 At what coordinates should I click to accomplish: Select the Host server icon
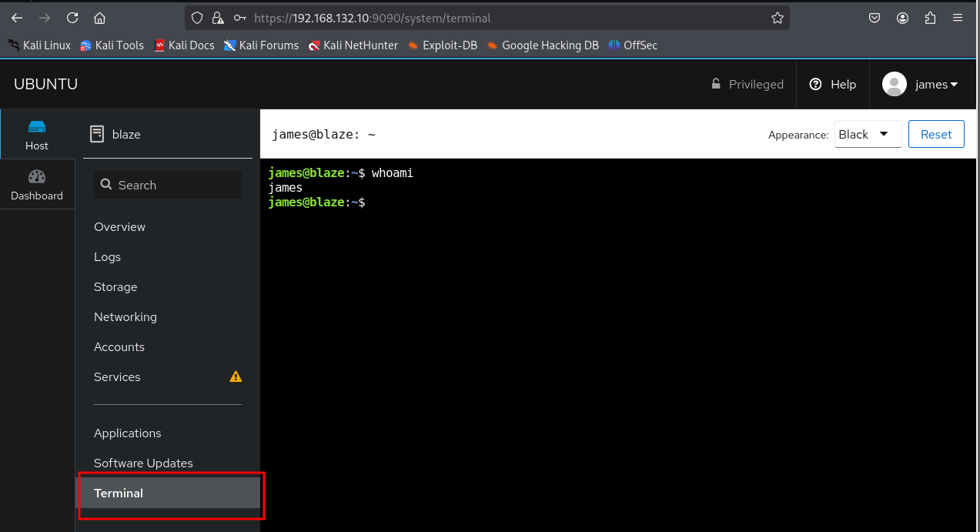click(x=36, y=127)
